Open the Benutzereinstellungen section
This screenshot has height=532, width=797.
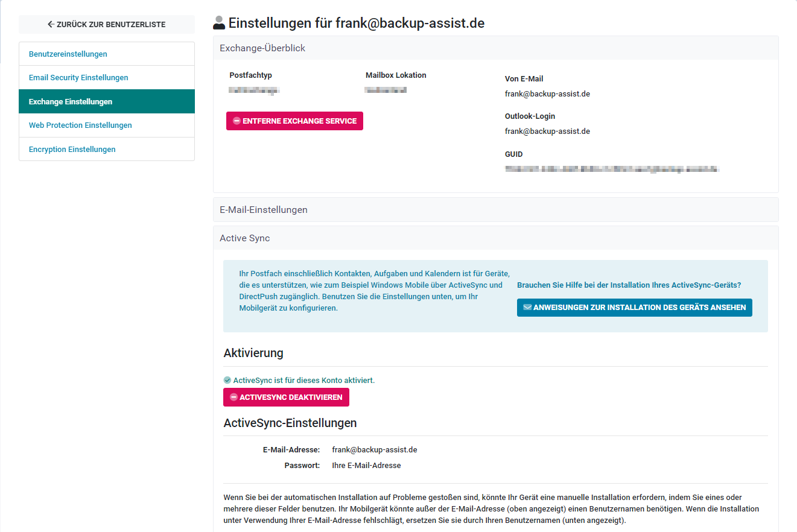pos(68,54)
